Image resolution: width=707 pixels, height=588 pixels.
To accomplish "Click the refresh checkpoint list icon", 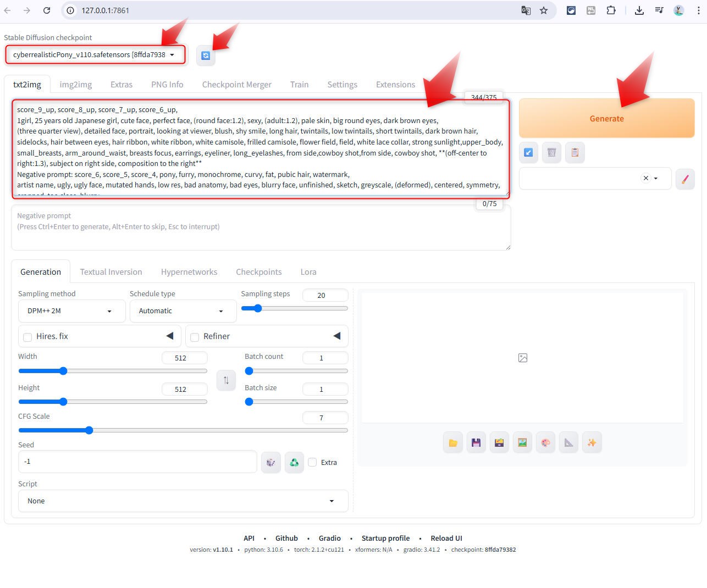I will pyautogui.click(x=206, y=56).
